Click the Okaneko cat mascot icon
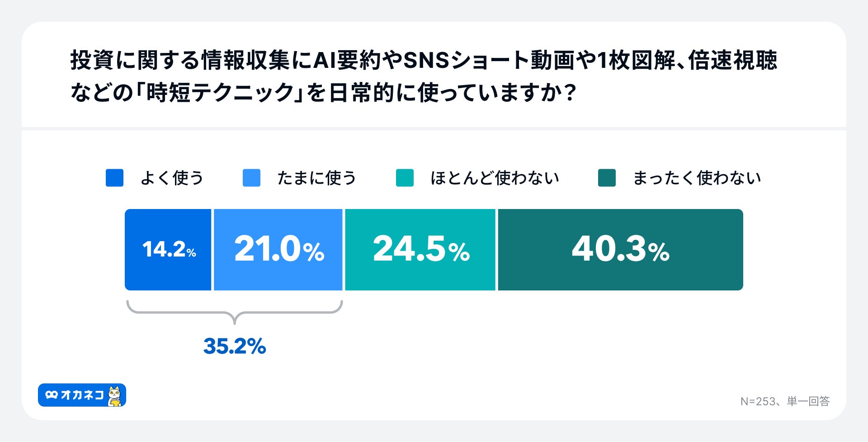Screen dimensions: 868x442 (x=115, y=396)
